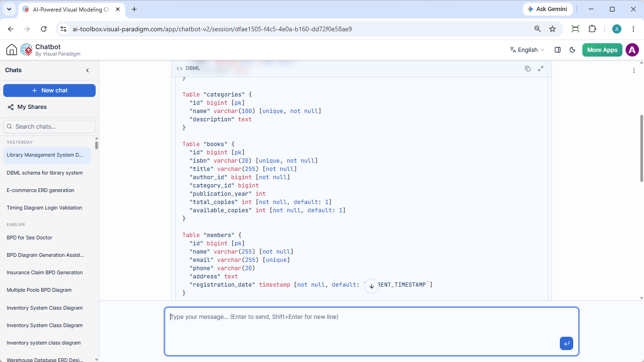644x362 pixels.
Task: Collapse the Chats sidebar with the chevron
Action: click(88, 70)
